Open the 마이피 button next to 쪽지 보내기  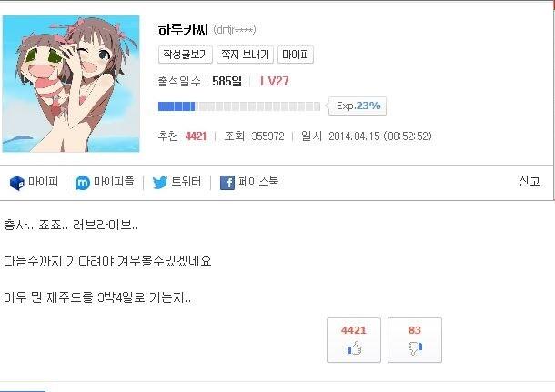(x=296, y=55)
